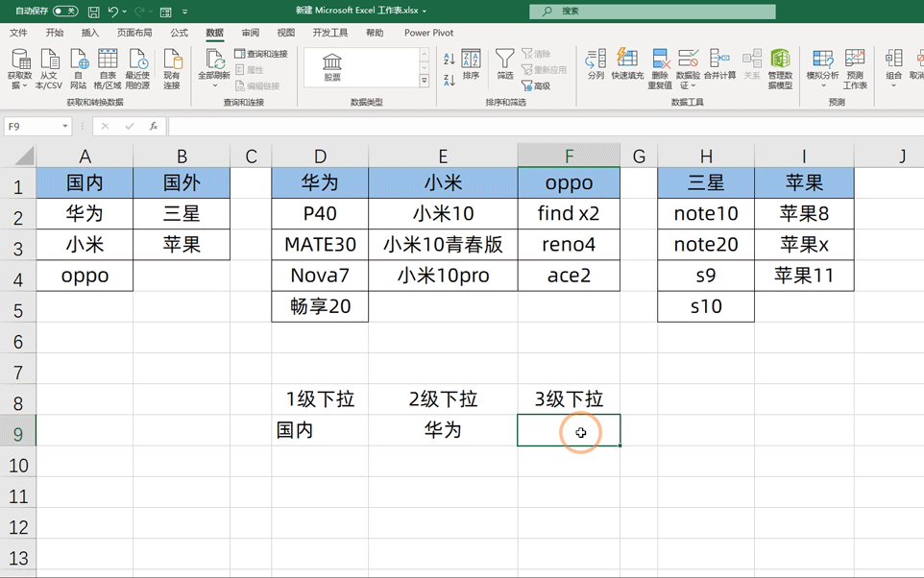Click 合并计算 Consolidate icon

click(719, 64)
